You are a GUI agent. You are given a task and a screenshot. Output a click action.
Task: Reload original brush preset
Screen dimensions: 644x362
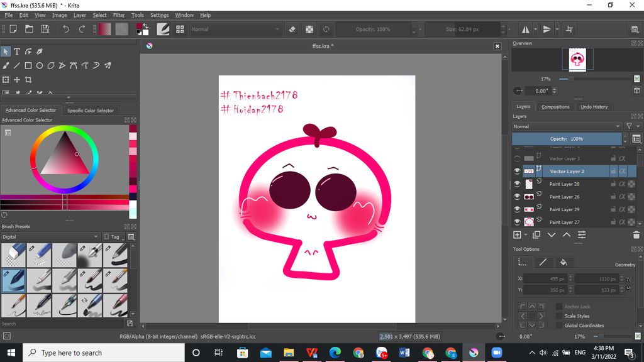tap(326, 29)
